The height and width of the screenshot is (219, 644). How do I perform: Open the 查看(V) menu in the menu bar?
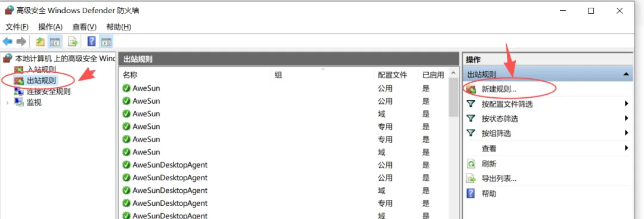pos(84,27)
